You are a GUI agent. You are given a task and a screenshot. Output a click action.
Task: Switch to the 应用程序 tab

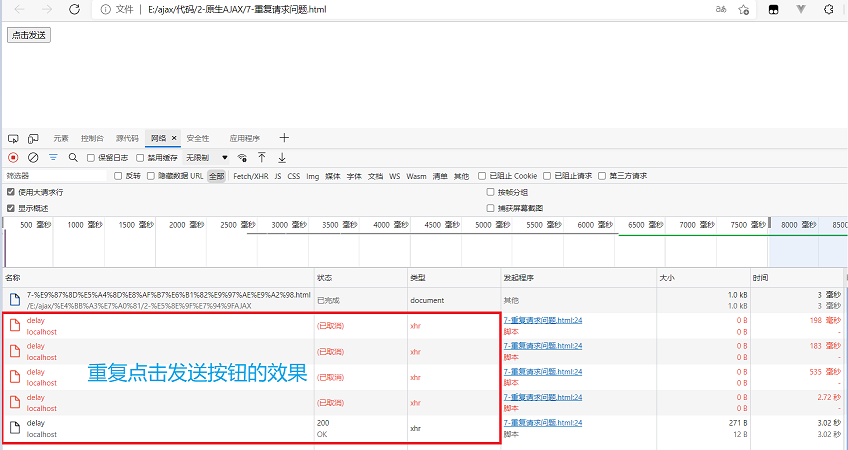[x=244, y=138]
